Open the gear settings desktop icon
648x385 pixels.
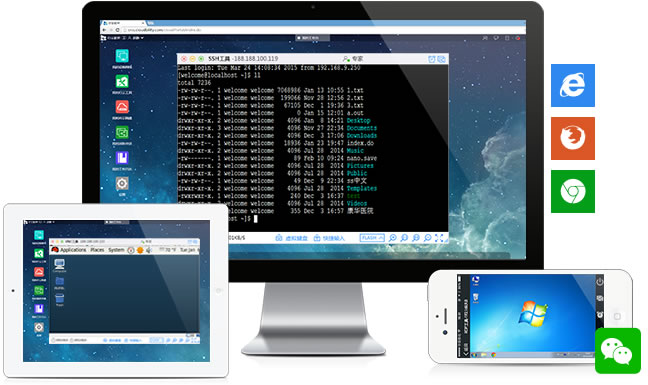click(122, 183)
